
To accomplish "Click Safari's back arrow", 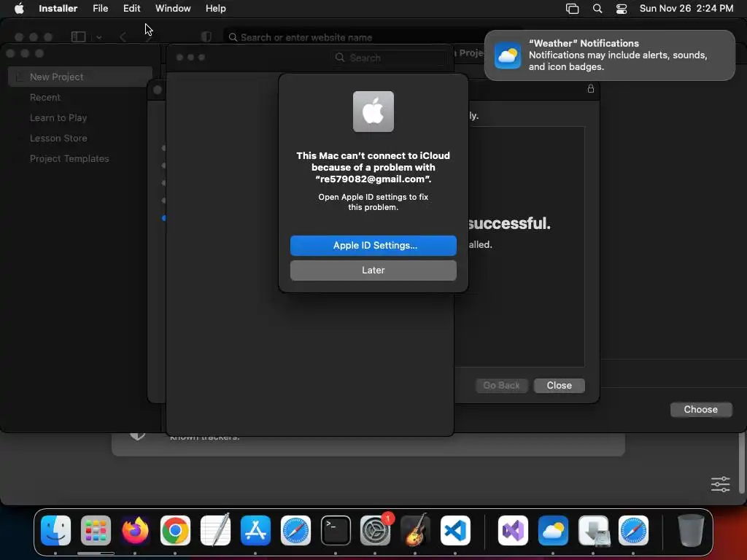I will [x=123, y=37].
